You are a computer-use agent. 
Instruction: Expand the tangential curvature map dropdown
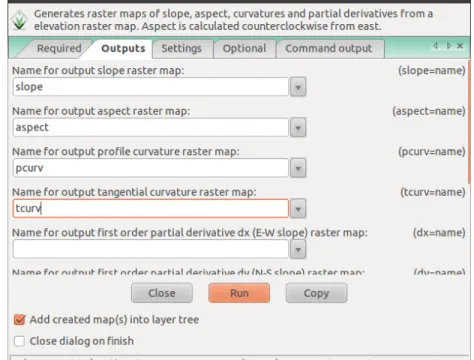(298, 209)
